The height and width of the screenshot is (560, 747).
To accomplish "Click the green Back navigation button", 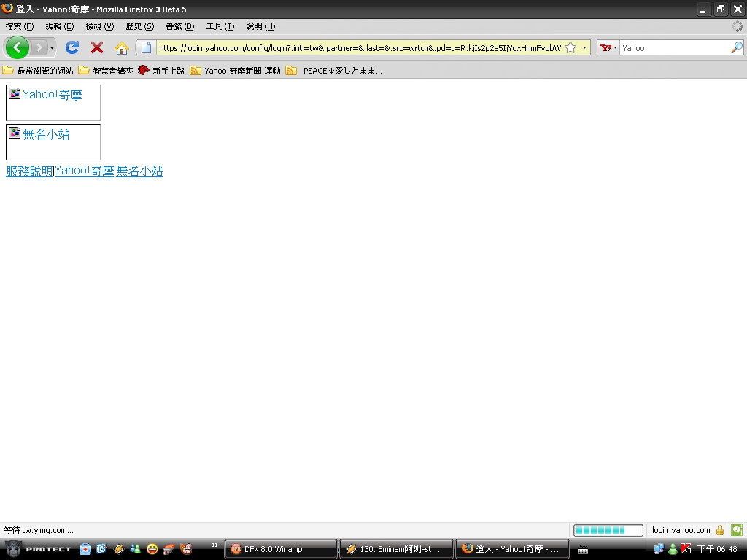I will coord(18,47).
